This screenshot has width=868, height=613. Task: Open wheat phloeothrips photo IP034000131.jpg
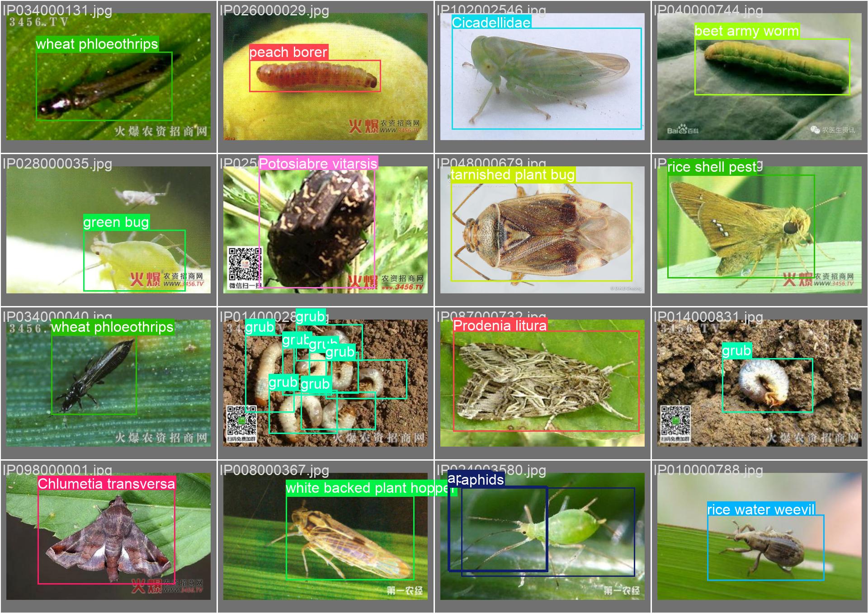(108, 76)
